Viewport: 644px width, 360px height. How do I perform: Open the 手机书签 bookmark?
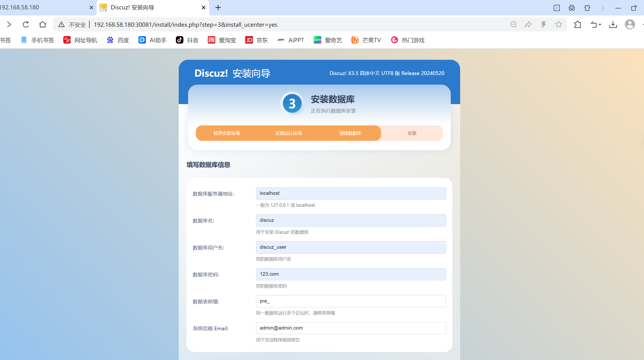click(x=38, y=40)
